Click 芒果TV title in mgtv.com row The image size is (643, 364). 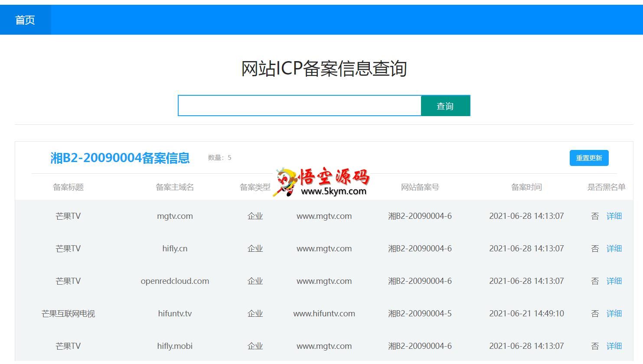68,216
